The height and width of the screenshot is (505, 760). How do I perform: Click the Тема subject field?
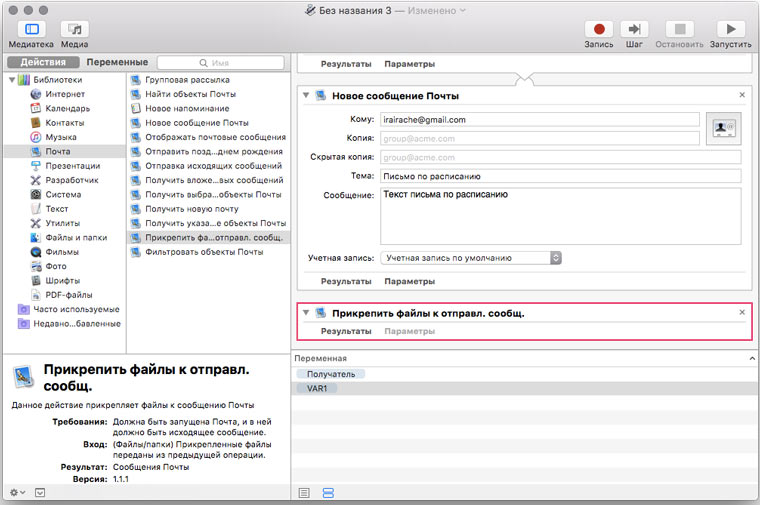point(561,176)
